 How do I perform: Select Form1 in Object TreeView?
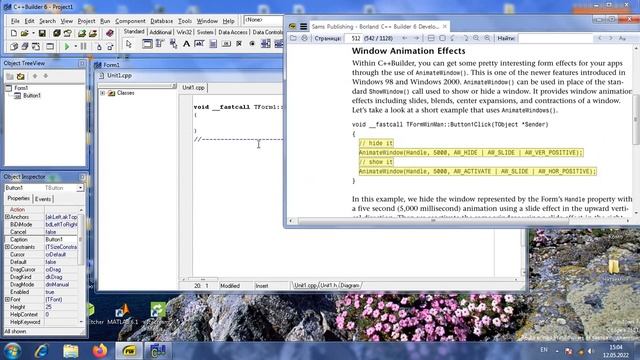coord(21,88)
